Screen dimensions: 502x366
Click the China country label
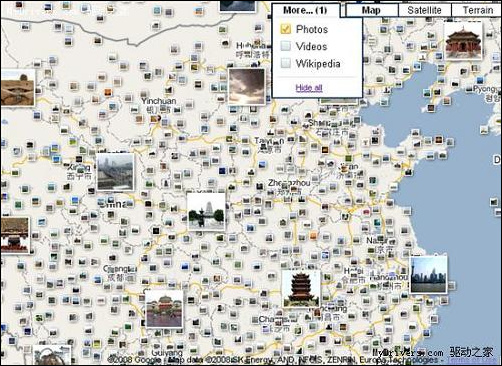pos(113,204)
